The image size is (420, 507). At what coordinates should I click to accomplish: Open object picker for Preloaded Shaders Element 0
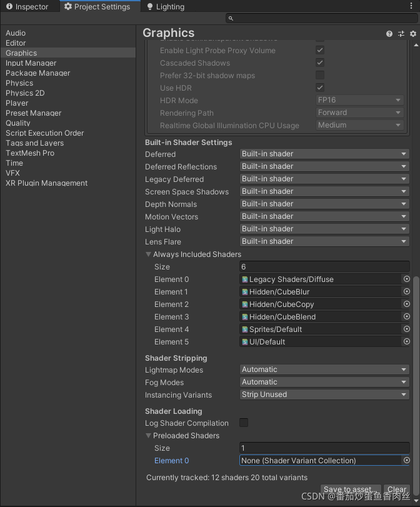point(407,460)
